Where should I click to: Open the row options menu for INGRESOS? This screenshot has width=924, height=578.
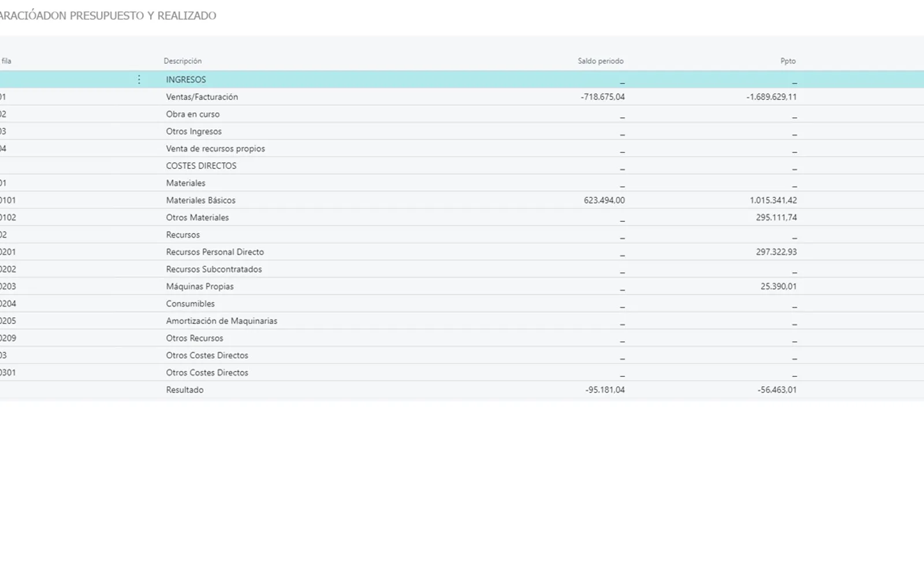[x=139, y=80]
